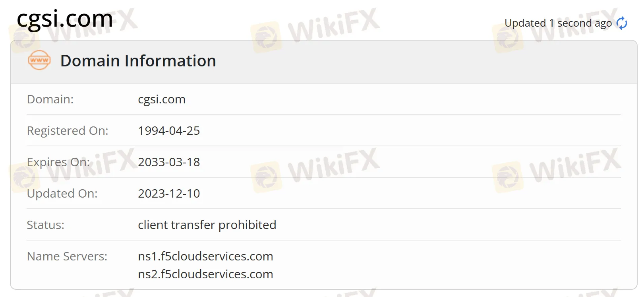644x297 pixels.
Task: Click the Domain Information heading
Action: click(138, 61)
